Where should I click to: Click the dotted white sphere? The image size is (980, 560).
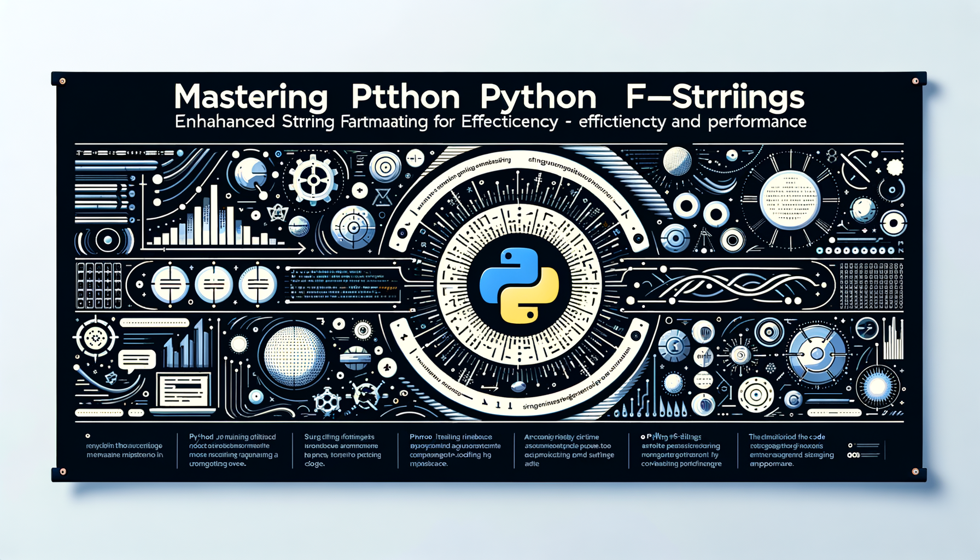(294, 356)
